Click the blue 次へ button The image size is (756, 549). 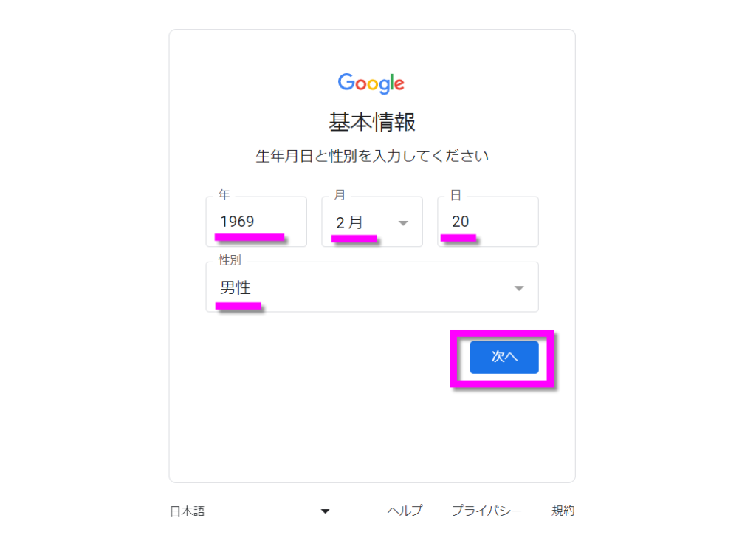click(504, 358)
